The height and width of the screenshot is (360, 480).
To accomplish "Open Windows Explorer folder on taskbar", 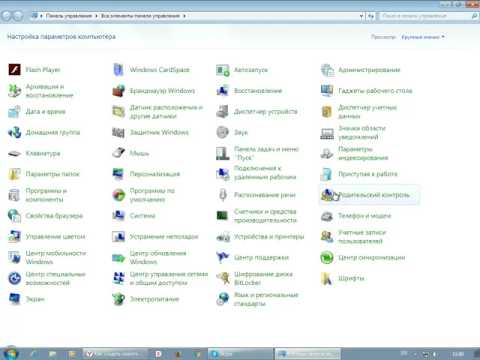I will click(x=72, y=354).
